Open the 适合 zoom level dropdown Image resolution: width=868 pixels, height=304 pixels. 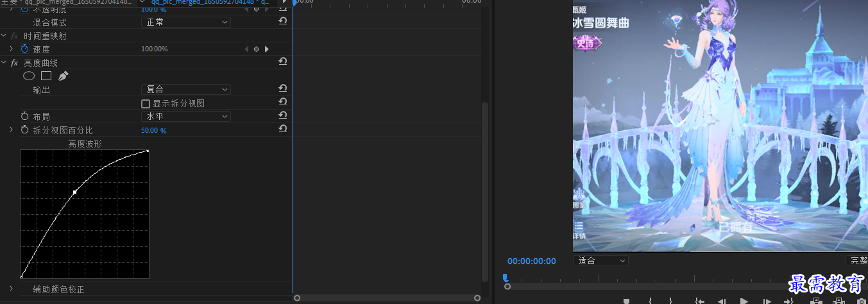600,261
